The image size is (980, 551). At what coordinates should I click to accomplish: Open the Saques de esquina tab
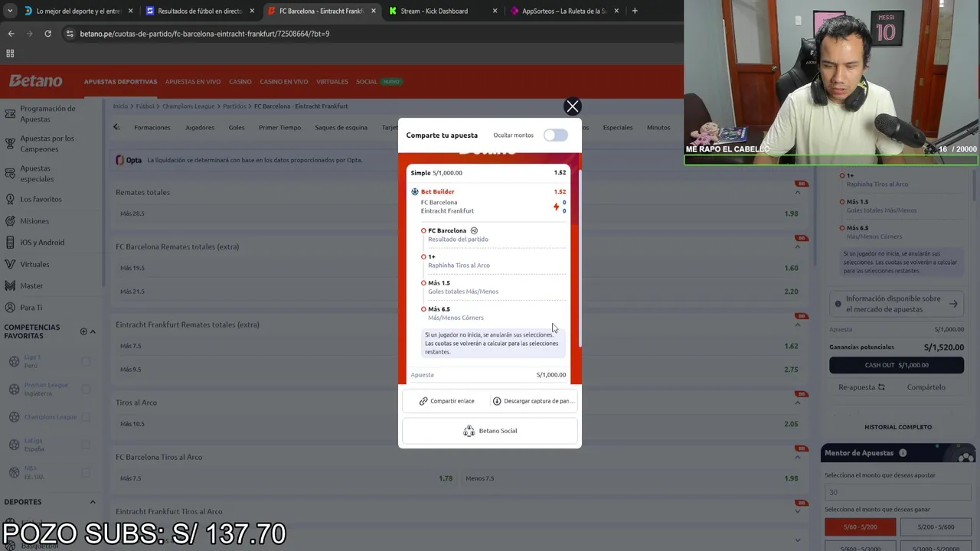coord(341,128)
